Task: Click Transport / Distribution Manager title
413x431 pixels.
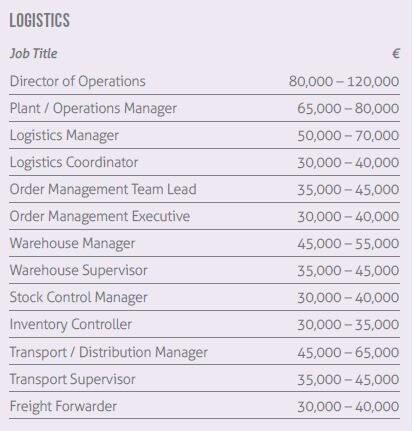Action: point(109,352)
